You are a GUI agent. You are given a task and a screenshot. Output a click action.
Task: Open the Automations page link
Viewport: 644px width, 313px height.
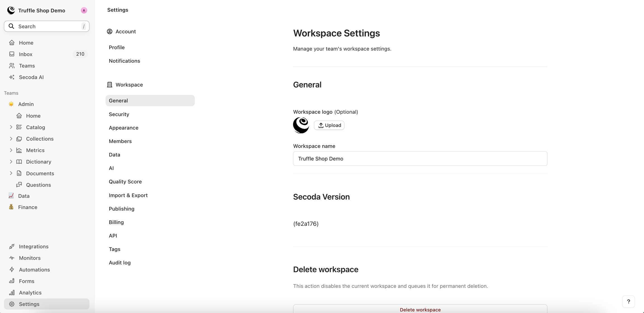[47, 270]
